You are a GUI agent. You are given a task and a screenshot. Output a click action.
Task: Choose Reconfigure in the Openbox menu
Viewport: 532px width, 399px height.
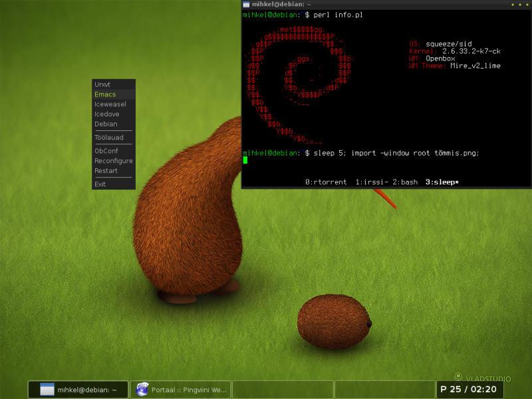point(114,160)
